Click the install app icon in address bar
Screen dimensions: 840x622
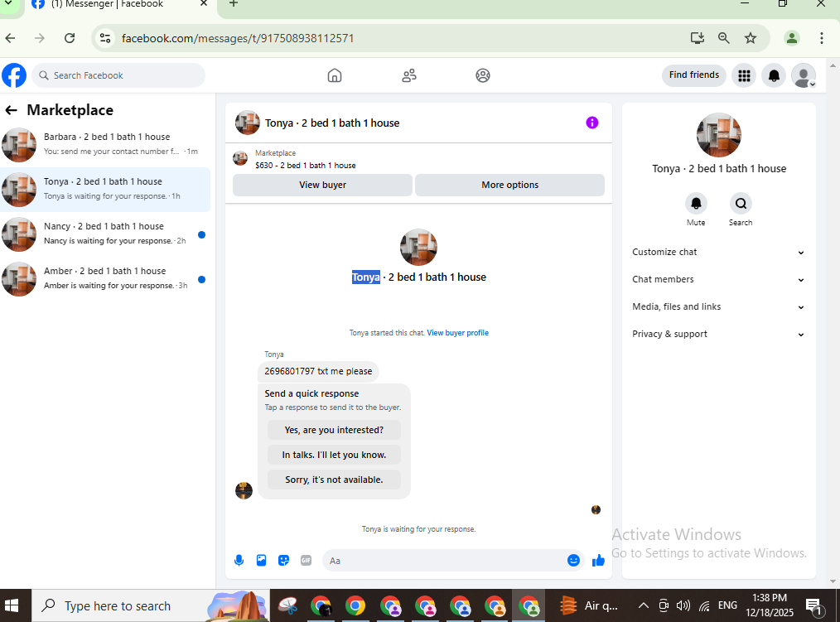[697, 38]
